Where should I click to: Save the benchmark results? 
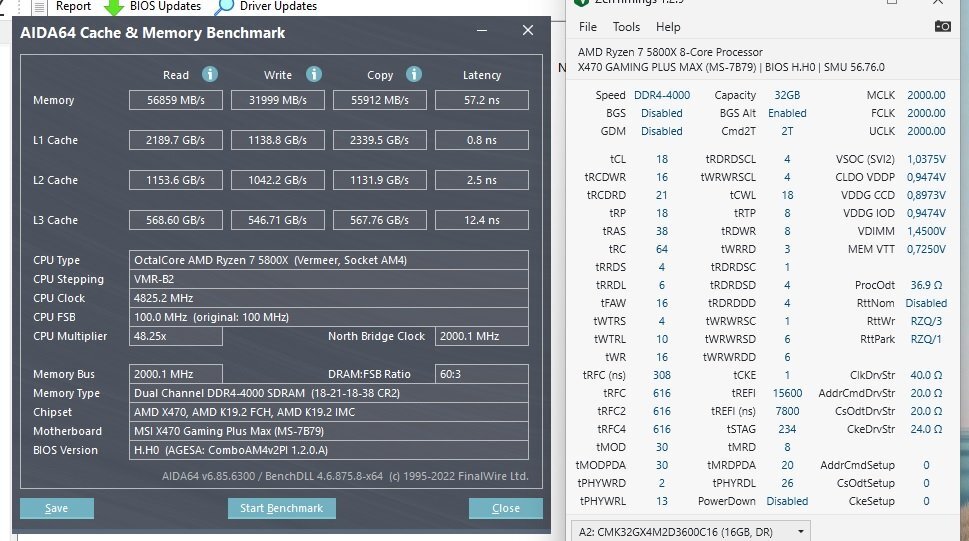point(57,508)
